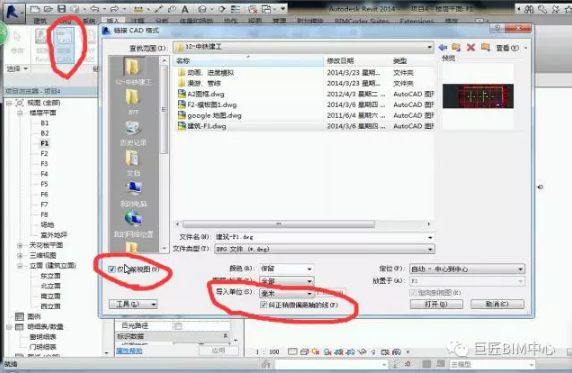Switch to the Architecture (建筑) ribbon tab
The width and height of the screenshot is (572, 373).
pyautogui.click(x=40, y=21)
